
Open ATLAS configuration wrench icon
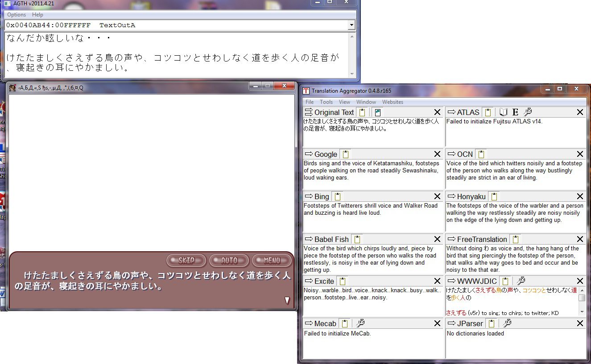527,112
